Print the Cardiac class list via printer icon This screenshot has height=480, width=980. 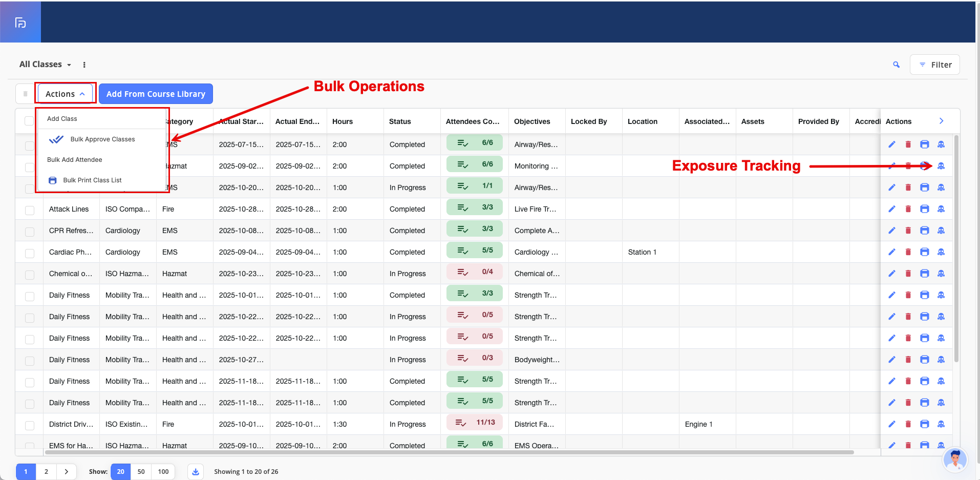(924, 252)
